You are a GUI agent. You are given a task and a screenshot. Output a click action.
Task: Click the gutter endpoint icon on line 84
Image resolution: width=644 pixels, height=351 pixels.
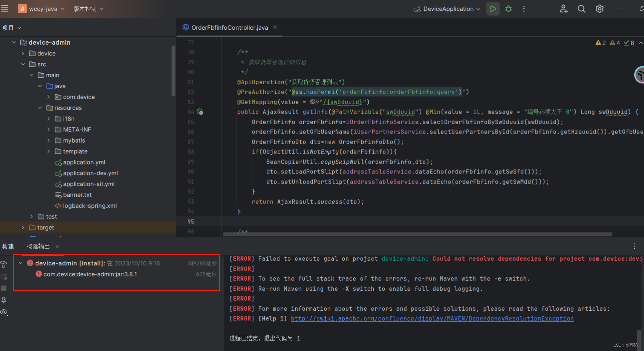200,112
